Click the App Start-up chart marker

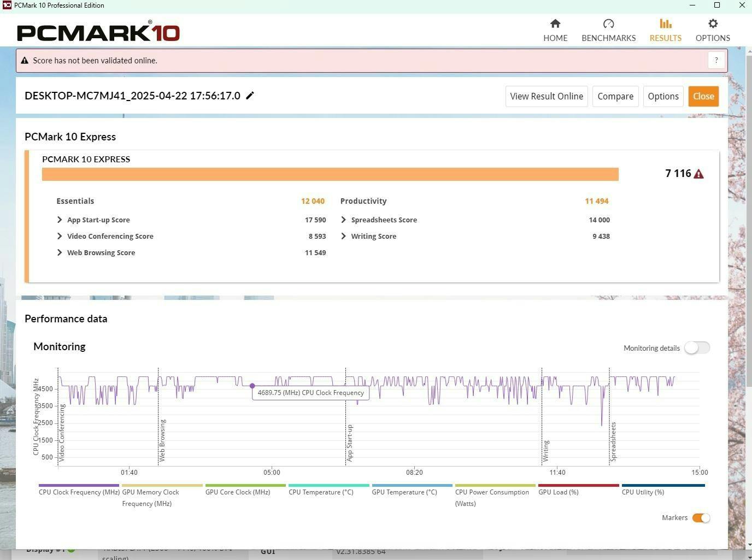(x=350, y=443)
